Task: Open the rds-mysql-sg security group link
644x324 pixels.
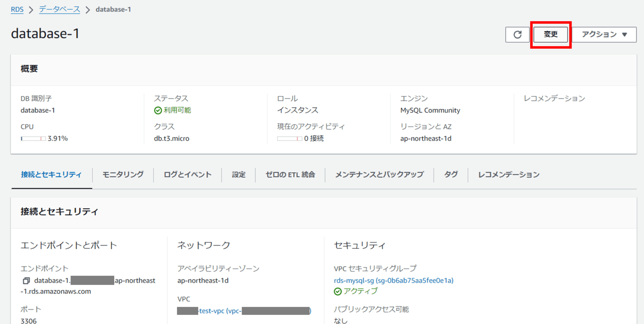Action: [394, 280]
